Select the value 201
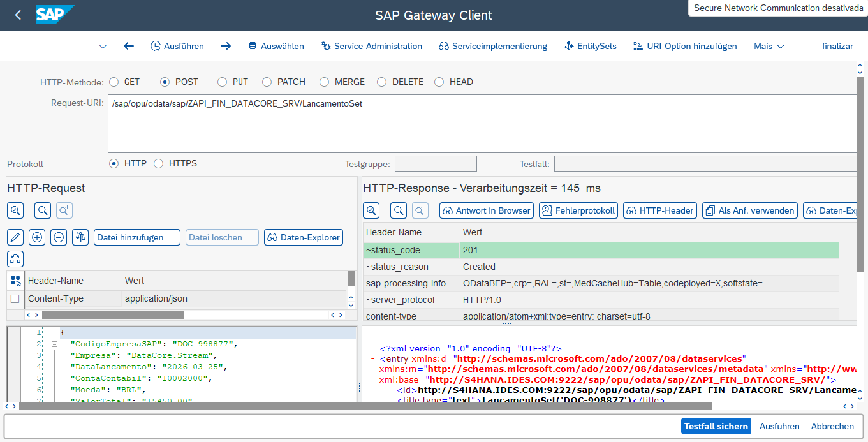The image size is (868, 442). coord(649,250)
